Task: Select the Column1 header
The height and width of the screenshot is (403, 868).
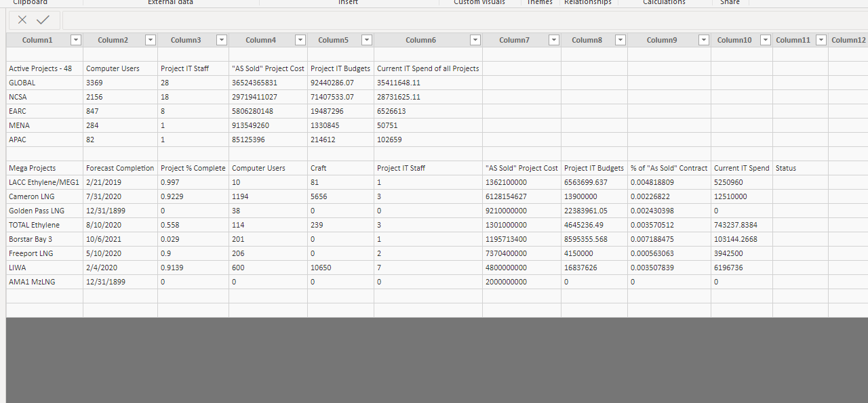Action: click(45, 40)
